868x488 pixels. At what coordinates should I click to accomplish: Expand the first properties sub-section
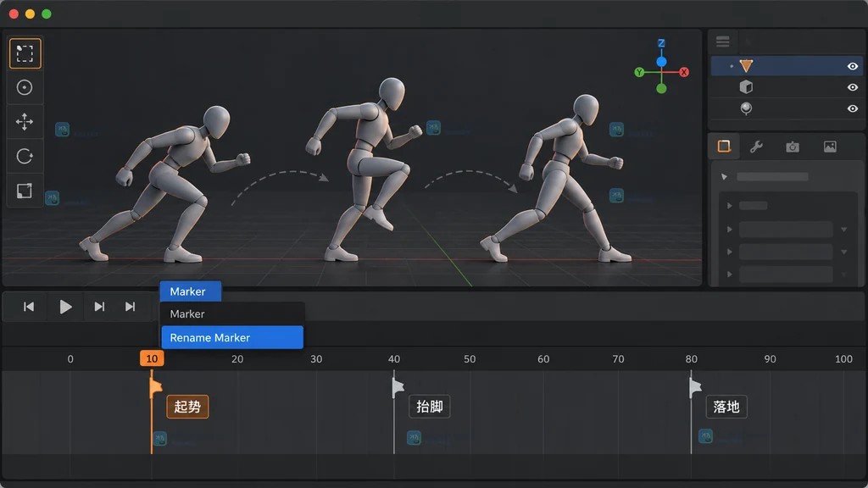tap(730, 206)
